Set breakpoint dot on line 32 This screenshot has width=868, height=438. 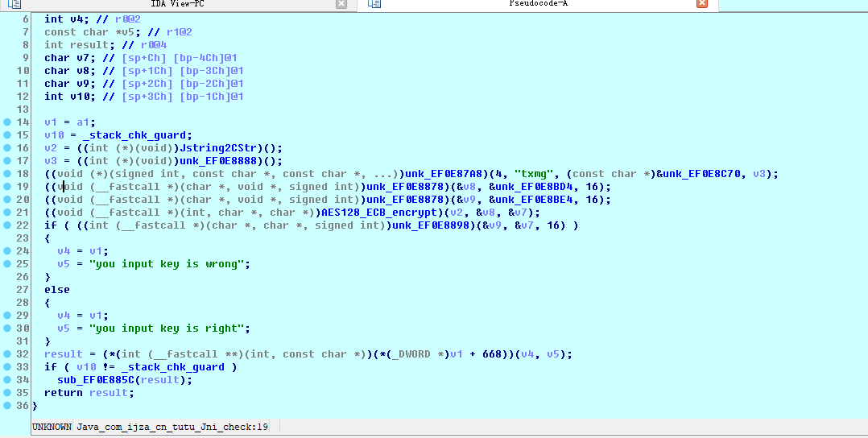(7, 353)
